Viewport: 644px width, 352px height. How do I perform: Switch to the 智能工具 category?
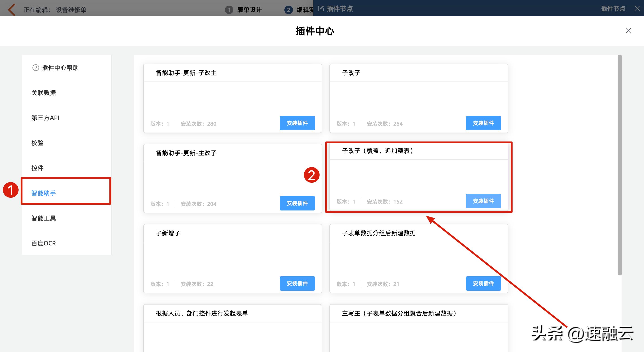tap(43, 218)
